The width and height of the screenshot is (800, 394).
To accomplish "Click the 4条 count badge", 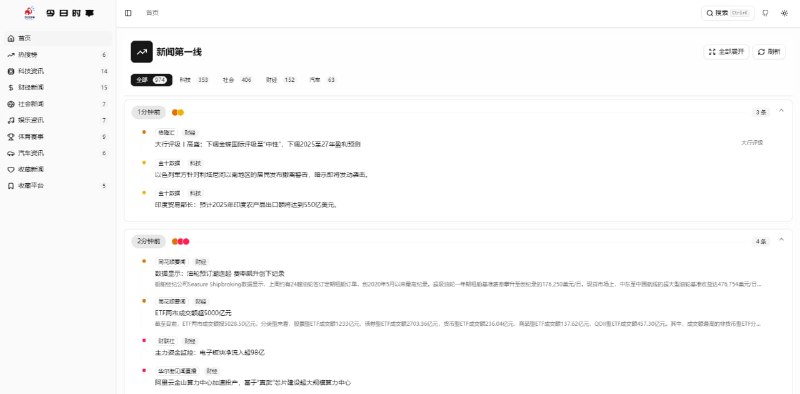I will (x=761, y=241).
